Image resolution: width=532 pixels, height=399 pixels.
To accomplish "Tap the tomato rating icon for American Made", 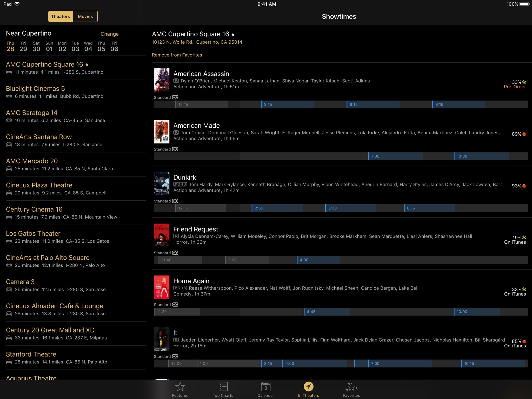I will tap(524, 134).
